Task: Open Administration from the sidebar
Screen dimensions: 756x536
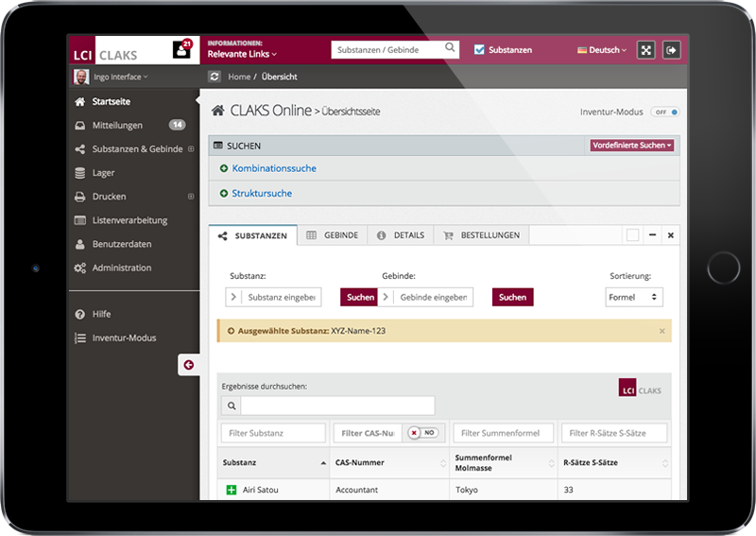Action: (121, 268)
